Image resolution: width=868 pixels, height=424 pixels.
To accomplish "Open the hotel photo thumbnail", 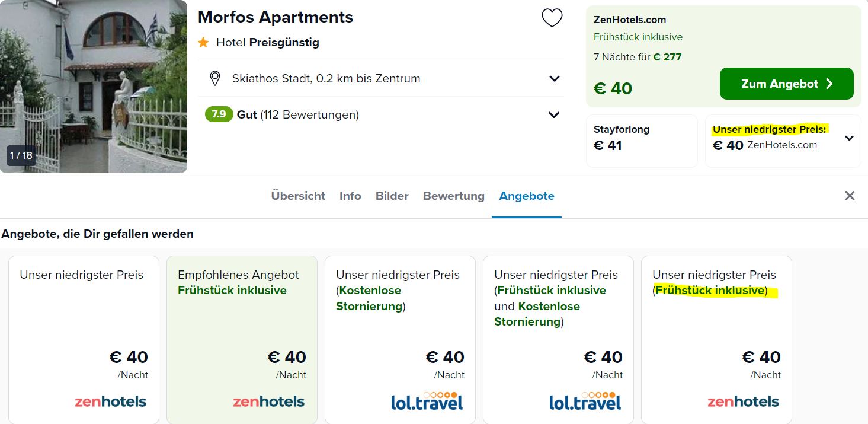I will (x=94, y=87).
